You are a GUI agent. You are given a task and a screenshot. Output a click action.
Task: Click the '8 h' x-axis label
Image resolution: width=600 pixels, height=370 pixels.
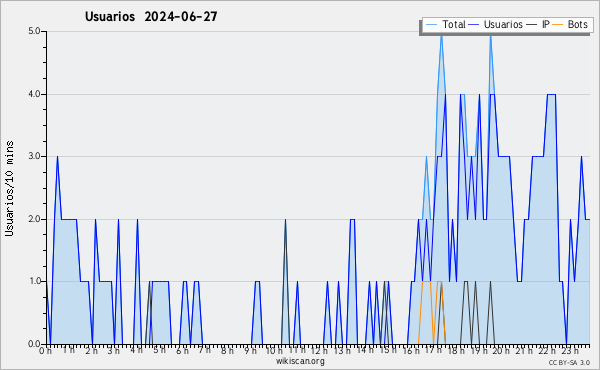pos(227,351)
